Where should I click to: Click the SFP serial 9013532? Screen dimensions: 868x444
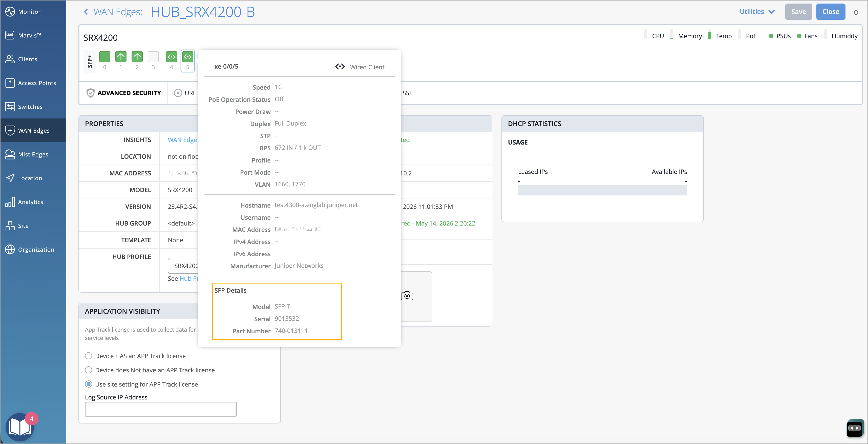click(287, 319)
